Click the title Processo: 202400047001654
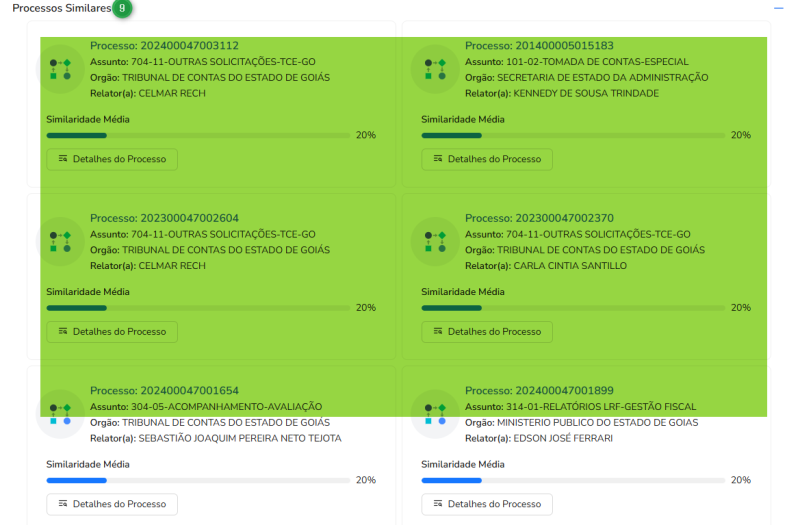 [164, 391]
